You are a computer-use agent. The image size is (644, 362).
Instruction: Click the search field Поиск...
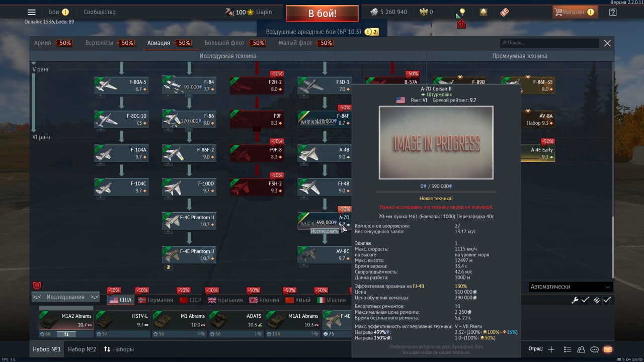tap(549, 43)
